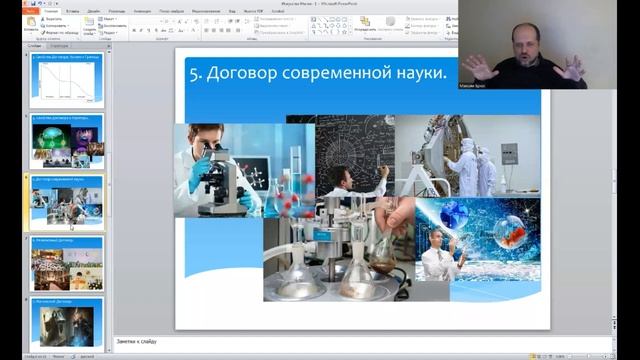This screenshot has width=640, height=360.
Task: Open the Layout (Макет) dropdown
Action: [108, 19]
